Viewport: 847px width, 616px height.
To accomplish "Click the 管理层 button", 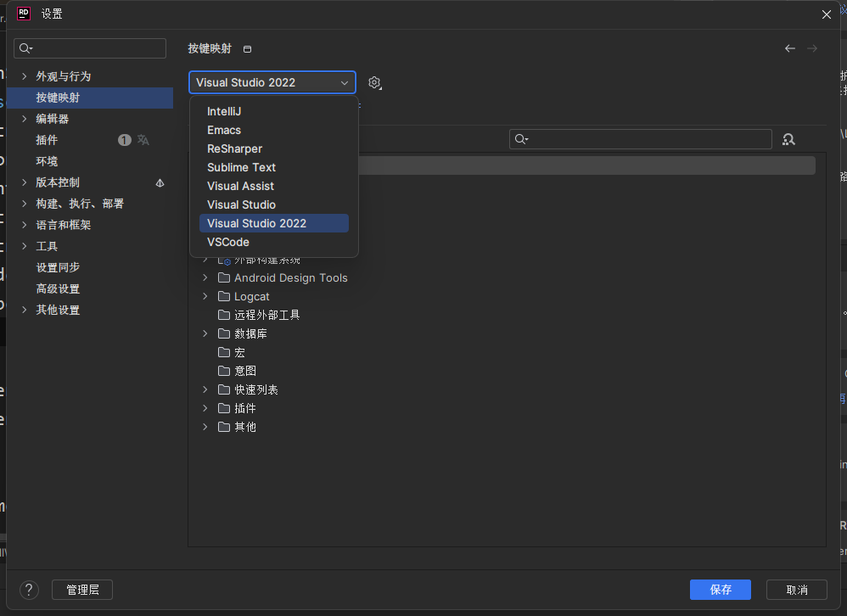I will coord(81,590).
